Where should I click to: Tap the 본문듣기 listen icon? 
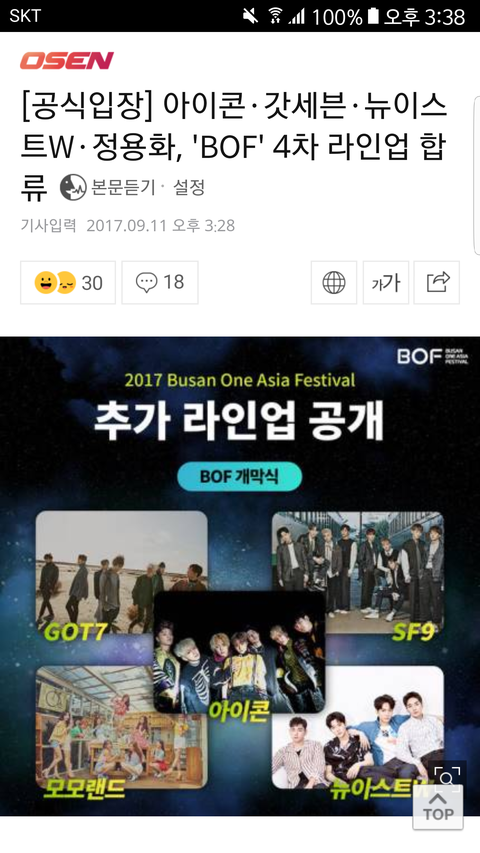[x=73, y=188]
